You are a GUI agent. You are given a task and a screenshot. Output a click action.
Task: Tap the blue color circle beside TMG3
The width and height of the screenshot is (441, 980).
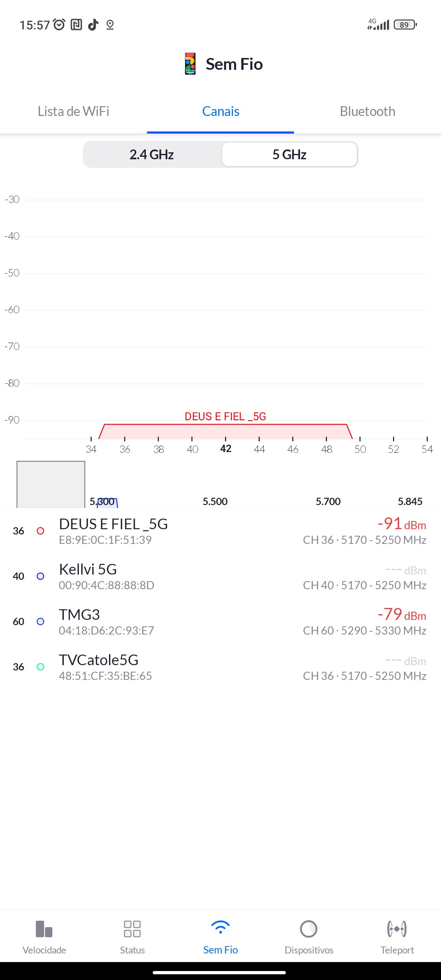[40, 621]
